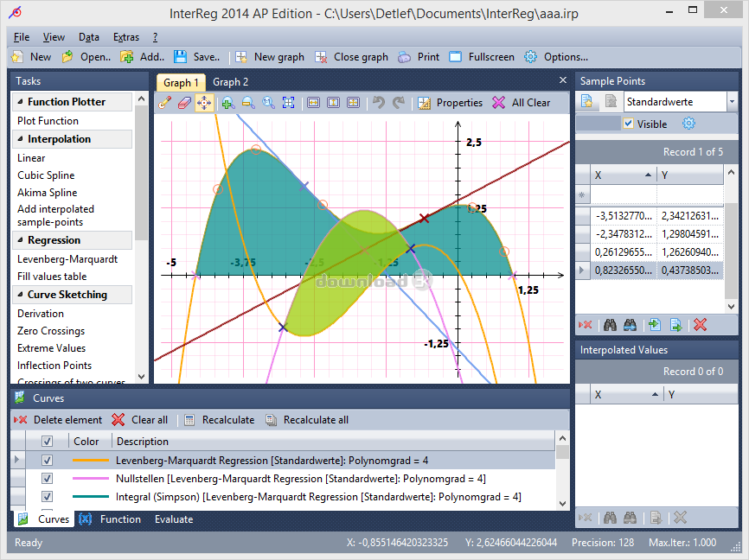Viewport: 749px width, 560px height.
Task: Click the InterReg app icon in title bar
Action: tap(16, 12)
